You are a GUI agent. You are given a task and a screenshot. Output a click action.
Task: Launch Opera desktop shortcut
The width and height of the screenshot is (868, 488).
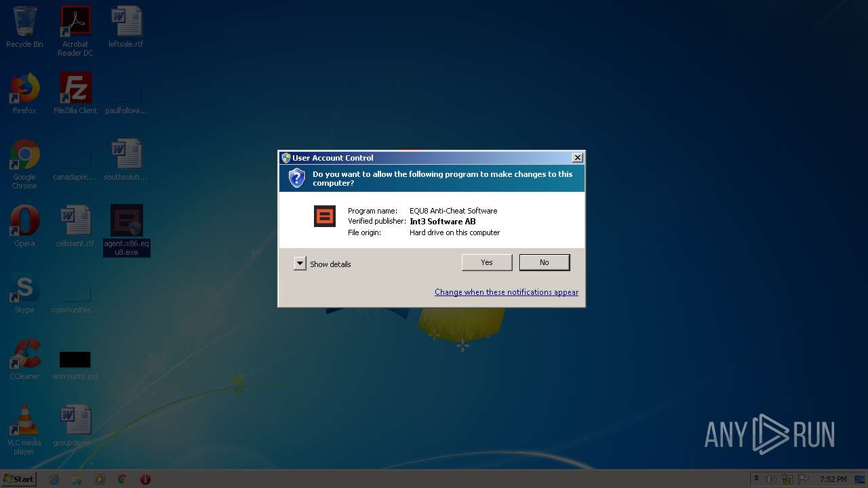(x=24, y=226)
